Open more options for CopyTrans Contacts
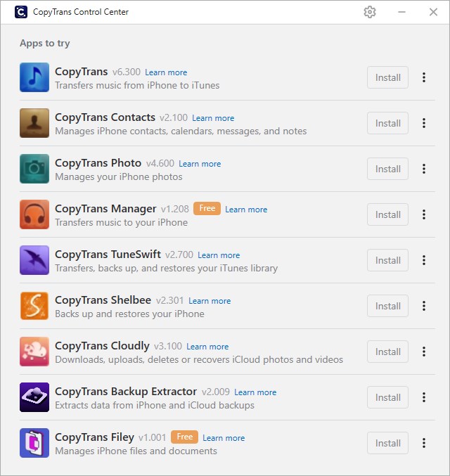Image resolution: width=450 pixels, height=476 pixels. (x=424, y=123)
